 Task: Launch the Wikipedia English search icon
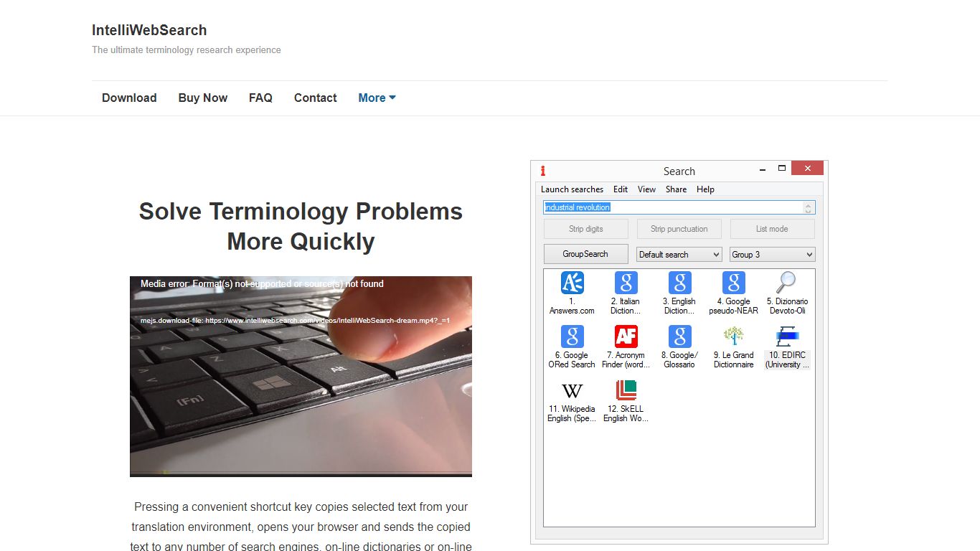coord(572,390)
